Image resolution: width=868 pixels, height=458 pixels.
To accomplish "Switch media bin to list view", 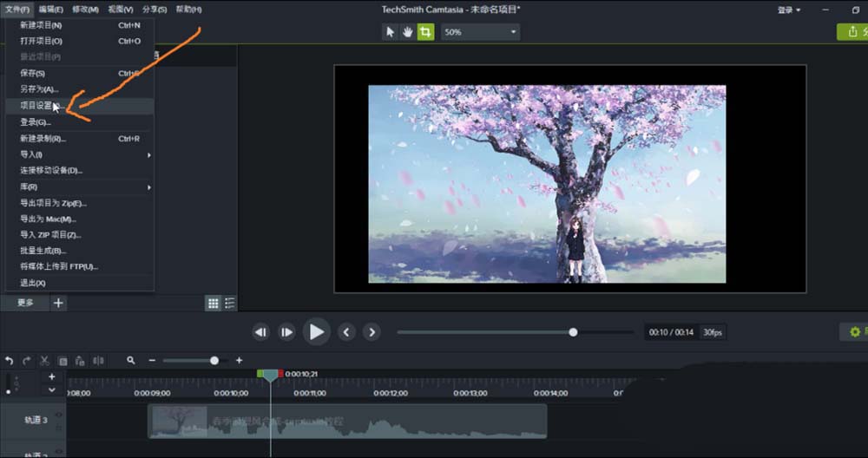I will (x=229, y=303).
